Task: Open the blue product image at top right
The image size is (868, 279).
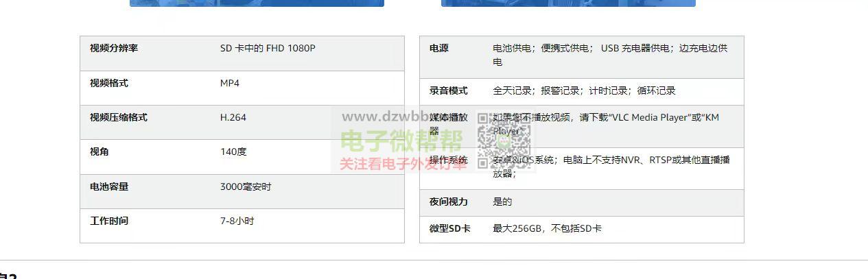Action: pyautogui.click(x=568, y=3)
